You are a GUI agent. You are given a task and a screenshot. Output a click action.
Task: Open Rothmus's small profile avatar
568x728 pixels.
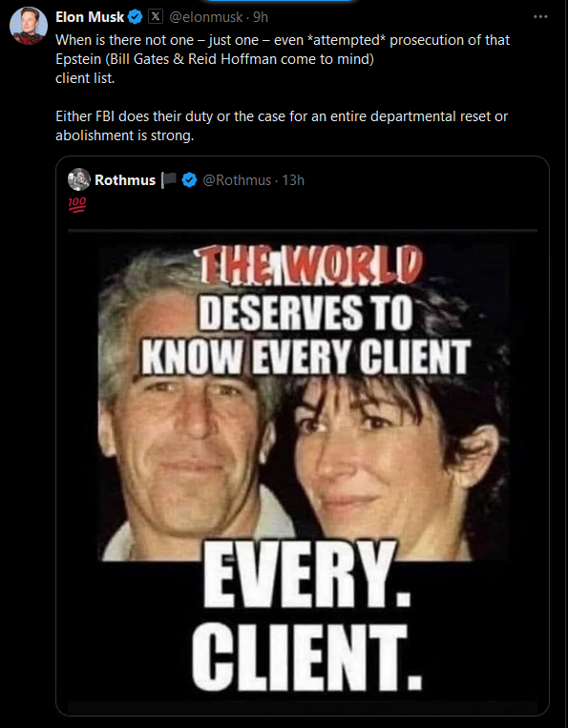click(x=79, y=179)
